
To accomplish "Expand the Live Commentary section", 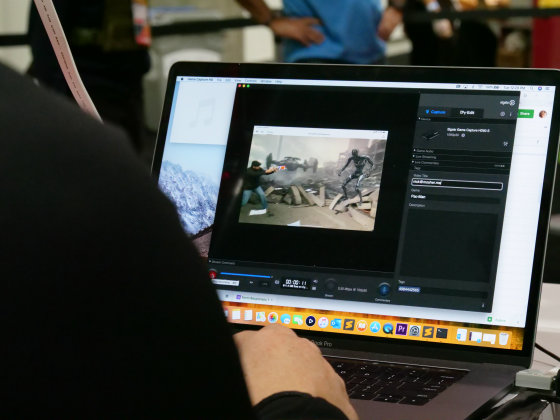I will point(426,163).
